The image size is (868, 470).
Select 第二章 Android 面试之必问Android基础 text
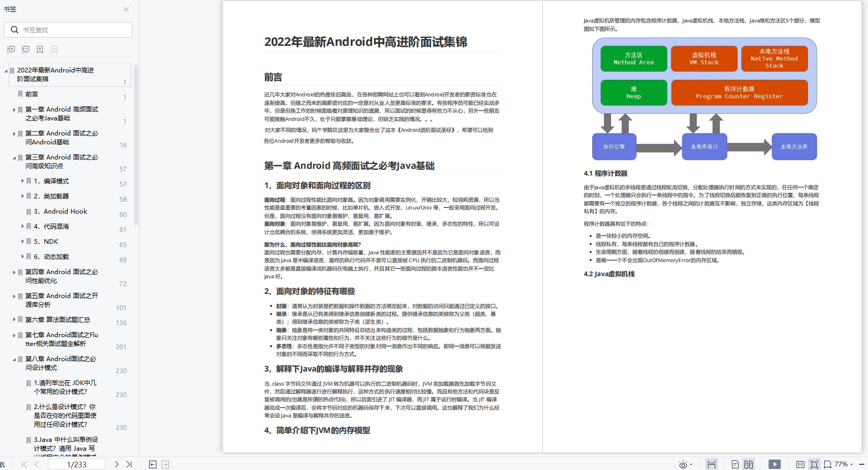(x=62, y=138)
